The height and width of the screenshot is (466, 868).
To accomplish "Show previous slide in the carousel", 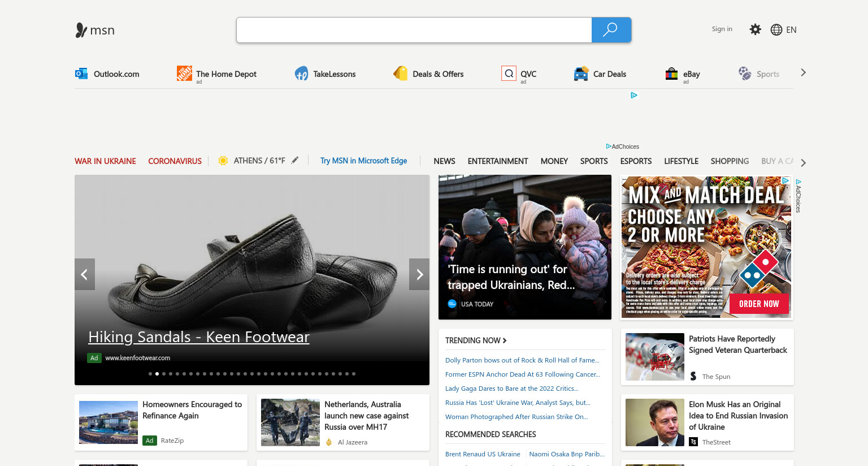I will coord(85,274).
